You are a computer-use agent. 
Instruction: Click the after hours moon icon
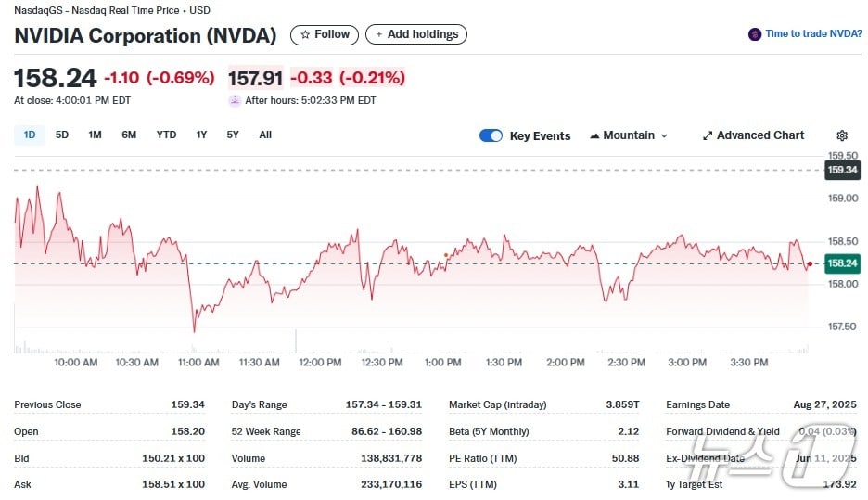(235, 100)
